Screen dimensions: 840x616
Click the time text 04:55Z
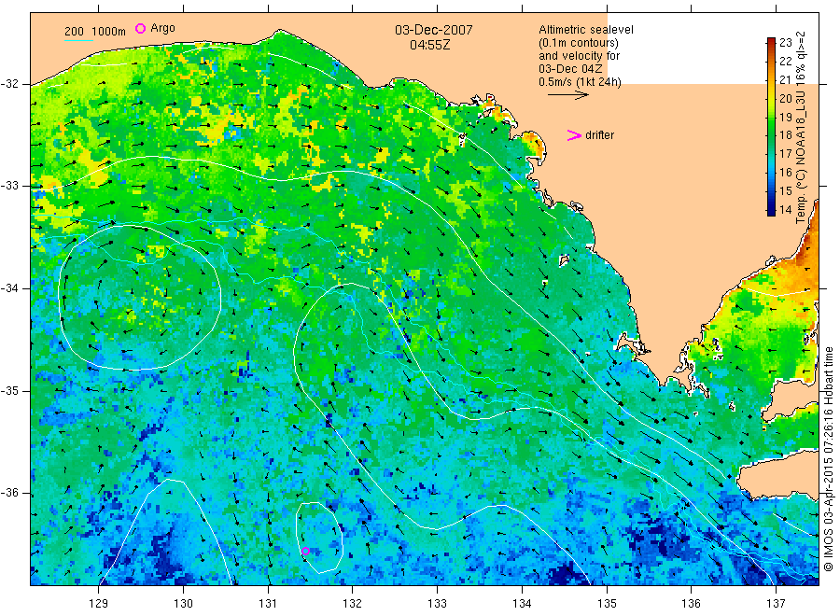pyautogui.click(x=429, y=45)
